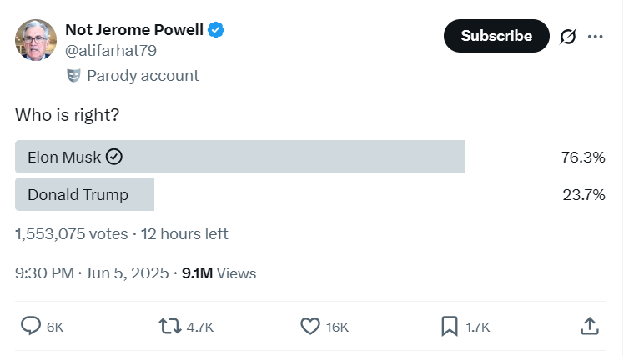644x356 pixels.
Task: Click the 9.1M Views count
Action: [x=219, y=273]
